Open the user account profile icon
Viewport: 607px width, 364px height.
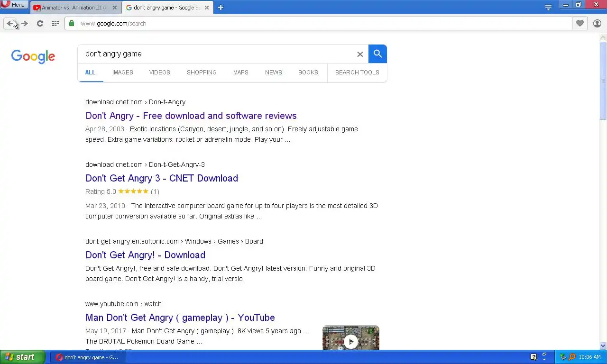[597, 23]
